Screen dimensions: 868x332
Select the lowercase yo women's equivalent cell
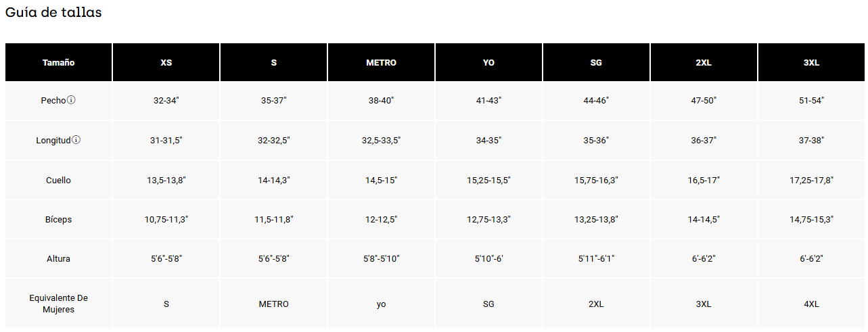(x=381, y=304)
